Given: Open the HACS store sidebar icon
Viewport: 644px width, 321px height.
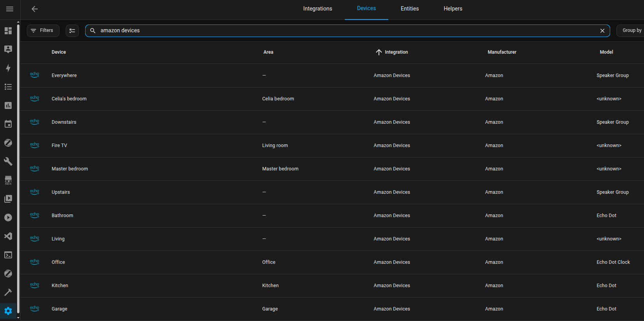Looking at the screenshot, I should pyautogui.click(x=8, y=180).
